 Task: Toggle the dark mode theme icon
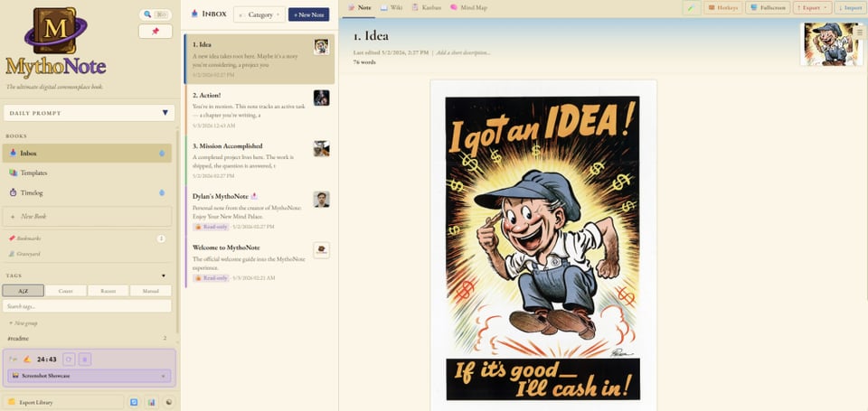coord(168,402)
